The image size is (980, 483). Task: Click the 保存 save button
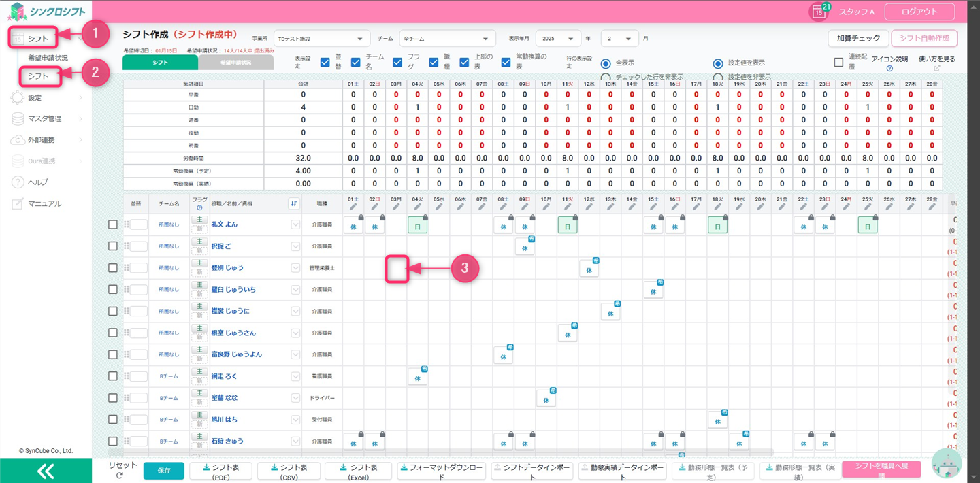click(x=163, y=470)
